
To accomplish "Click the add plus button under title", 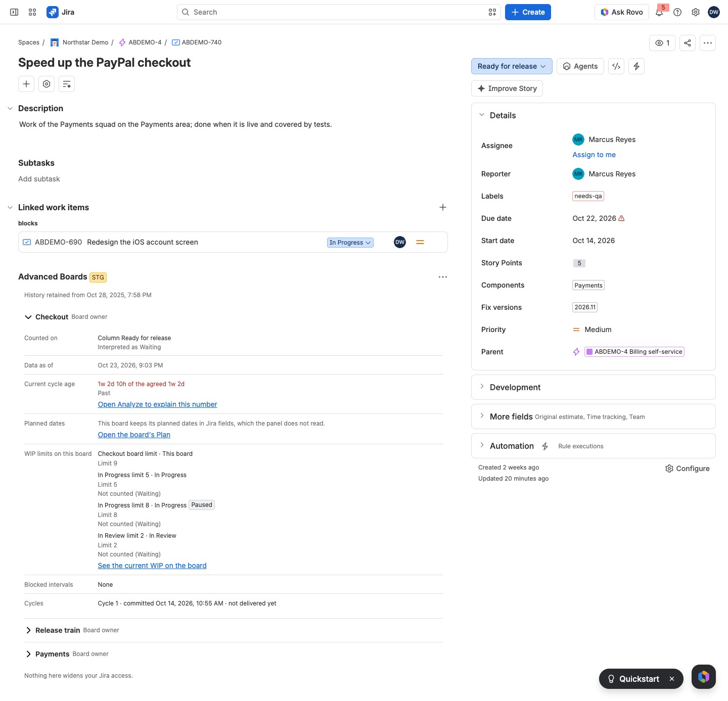I will point(26,84).
